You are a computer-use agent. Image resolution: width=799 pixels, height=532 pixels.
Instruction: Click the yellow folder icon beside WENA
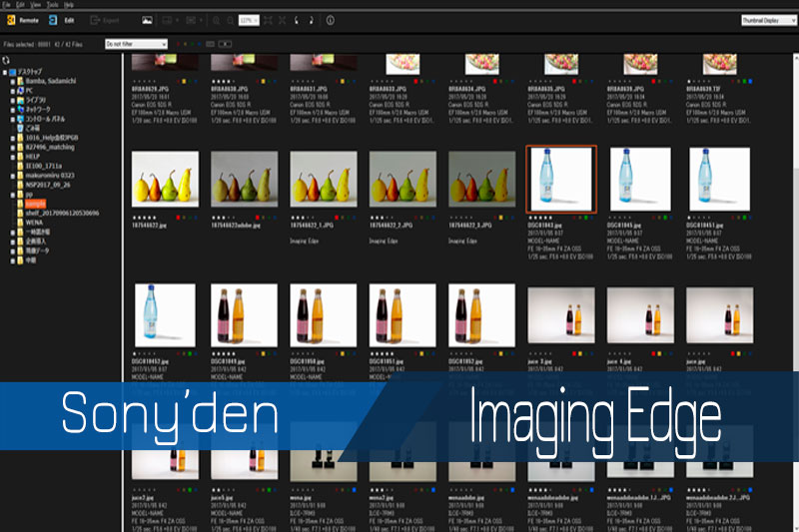pos(20,223)
